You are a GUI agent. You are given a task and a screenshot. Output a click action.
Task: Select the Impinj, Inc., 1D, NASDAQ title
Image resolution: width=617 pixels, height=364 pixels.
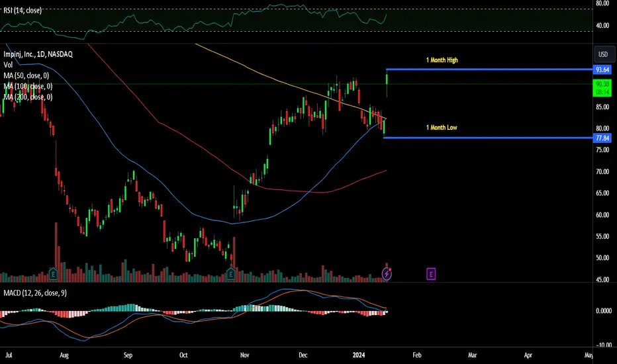coord(38,54)
